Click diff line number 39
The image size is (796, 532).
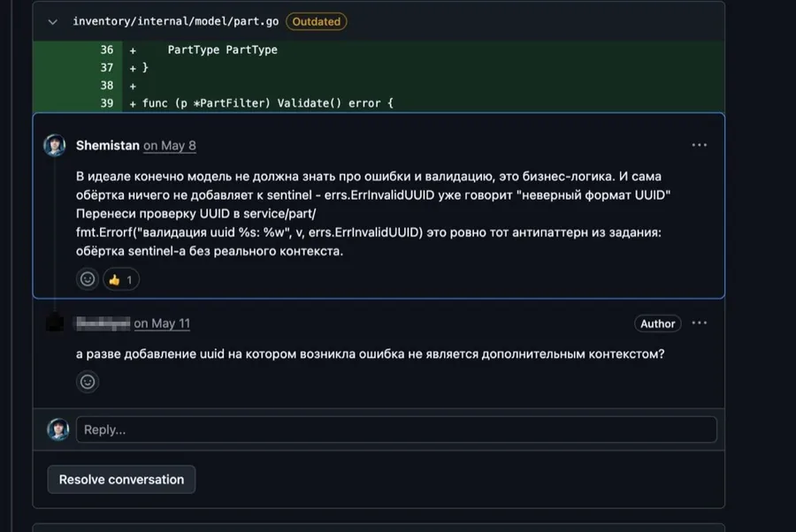click(x=107, y=103)
